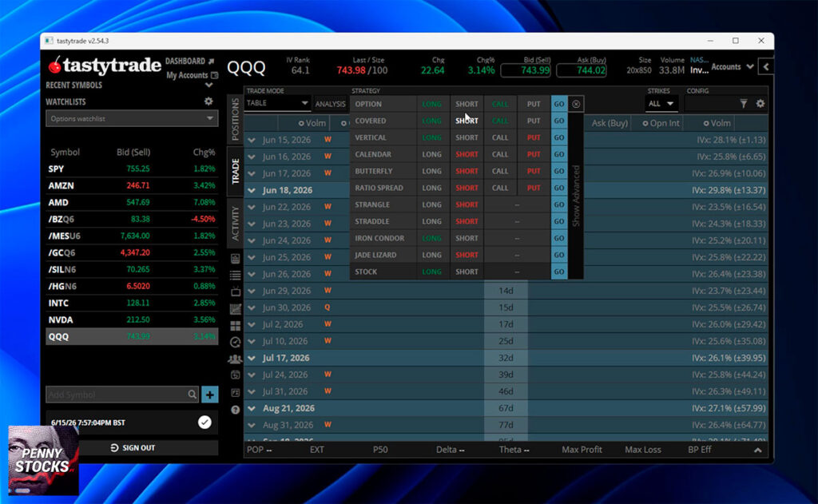Viewport: 818px width, 504px height.
Task: Select SHORT for the STRANGLE strategy
Action: [x=467, y=204]
